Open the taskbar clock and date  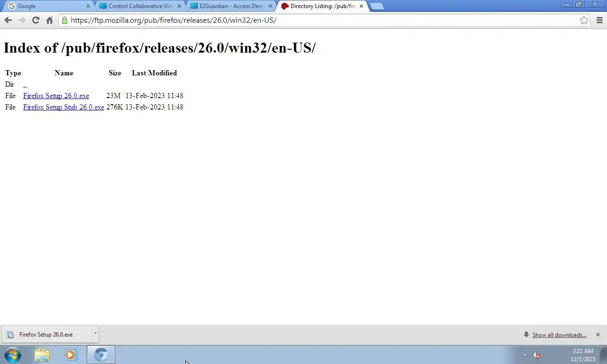pyautogui.click(x=583, y=355)
